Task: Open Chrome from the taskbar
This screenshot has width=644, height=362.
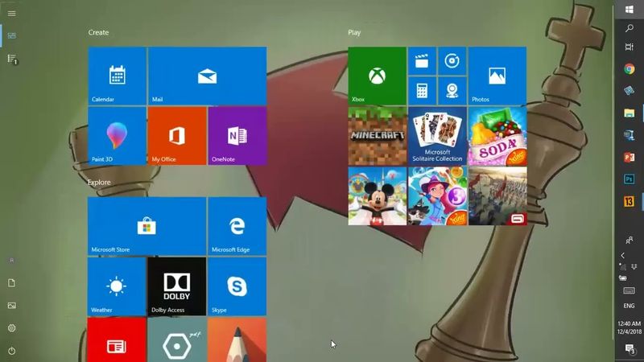Action: (630, 68)
